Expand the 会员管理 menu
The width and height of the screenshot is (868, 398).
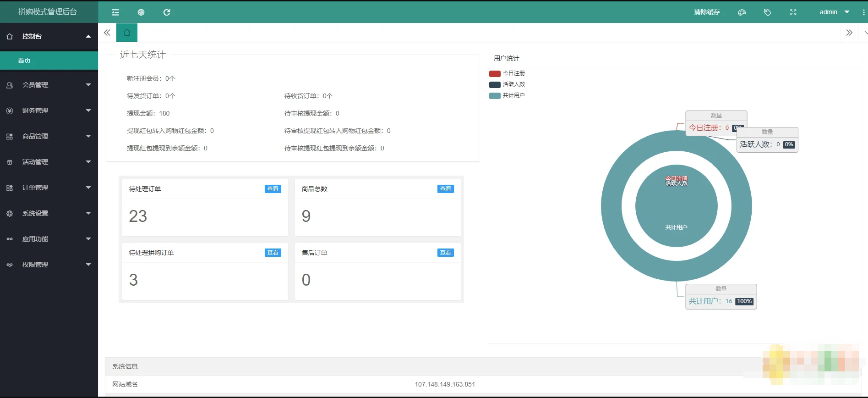point(88,85)
